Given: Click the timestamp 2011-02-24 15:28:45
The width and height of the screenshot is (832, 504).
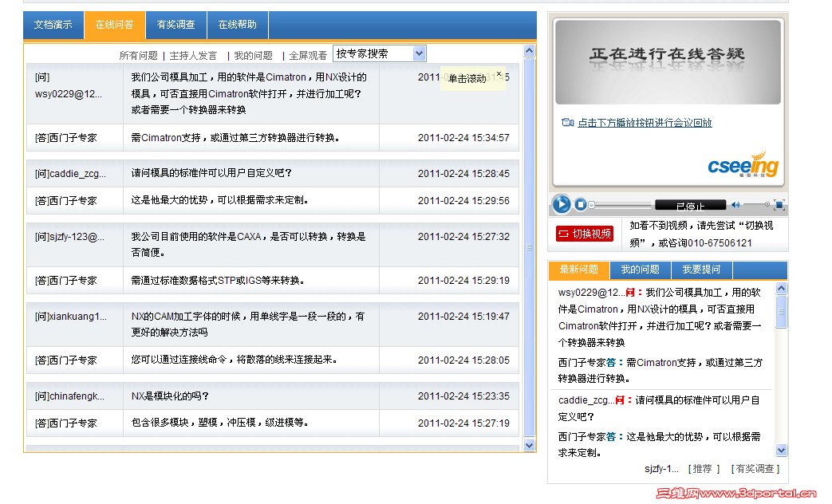Looking at the screenshot, I should (463, 174).
